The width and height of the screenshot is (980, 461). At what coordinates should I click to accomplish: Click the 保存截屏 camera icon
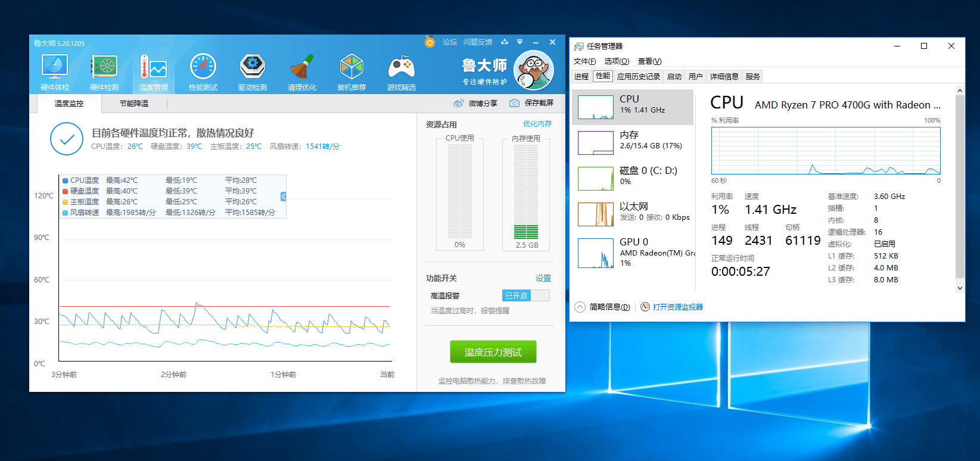(x=514, y=103)
